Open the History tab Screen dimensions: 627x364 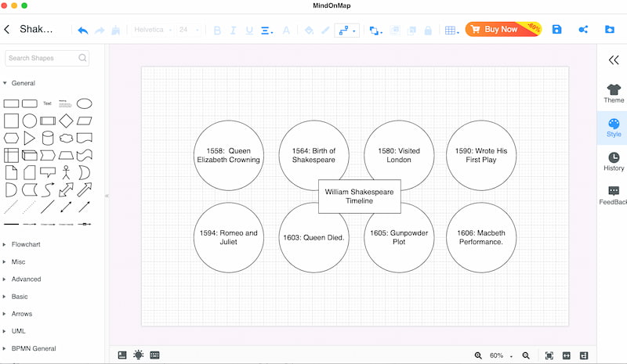(614, 162)
